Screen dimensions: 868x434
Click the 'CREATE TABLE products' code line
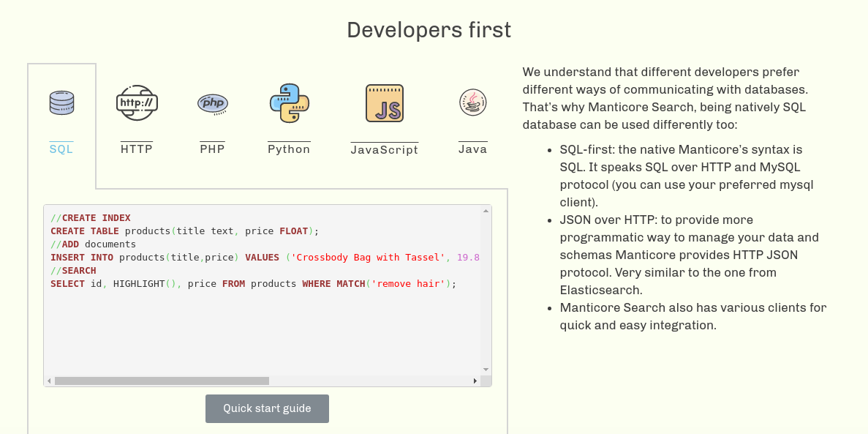[x=185, y=231]
